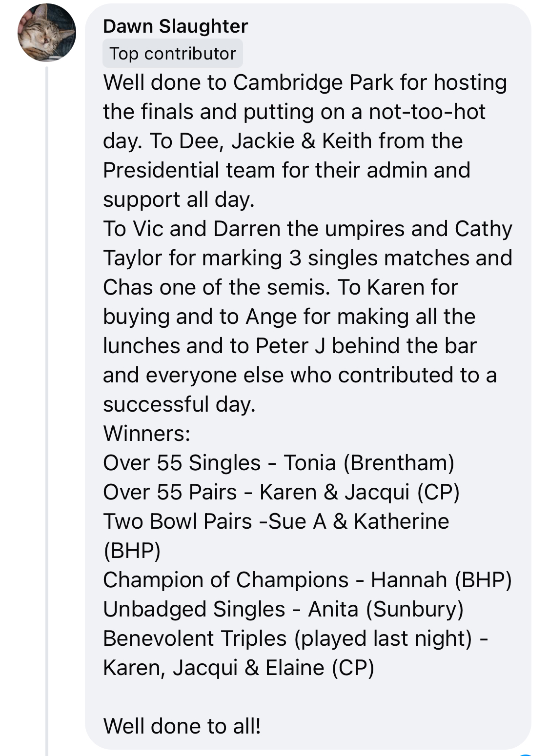
Task: Click the closing 'Well done to all!' text
Action: (182, 726)
